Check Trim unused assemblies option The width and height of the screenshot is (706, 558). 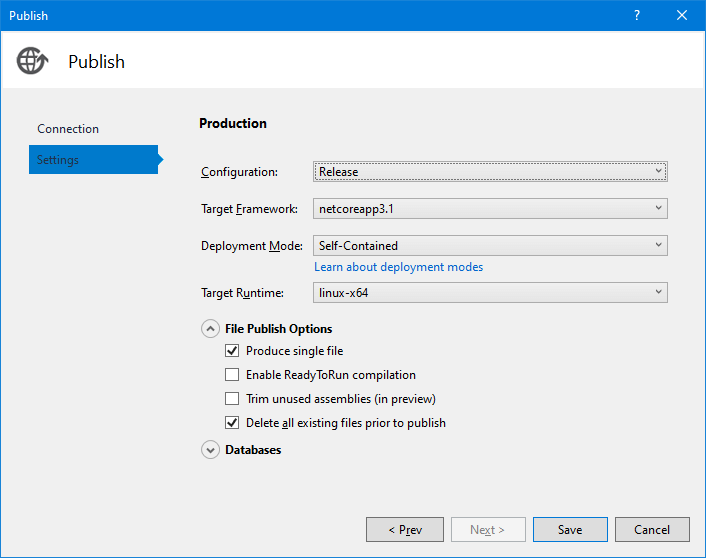(x=232, y=399)
